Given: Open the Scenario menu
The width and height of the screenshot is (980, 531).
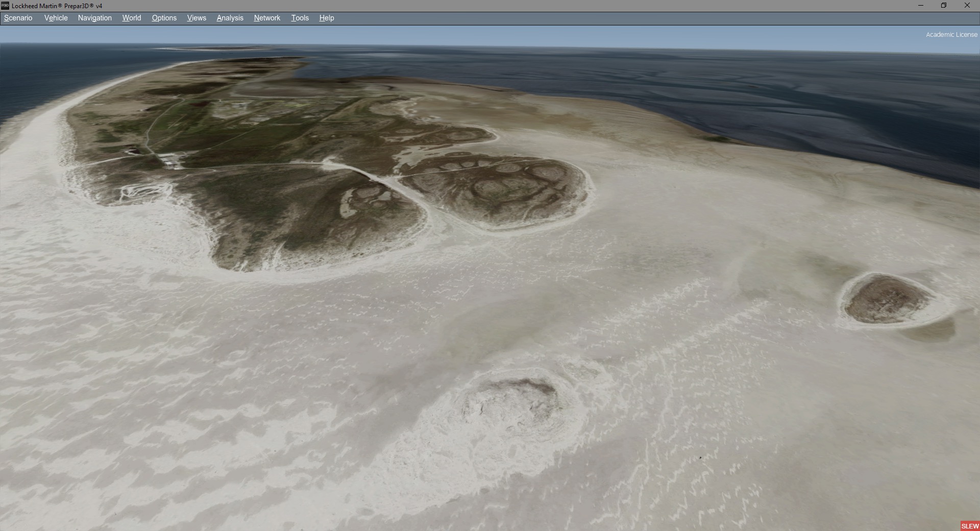Looking at the screenshot, I should point(18,18).
